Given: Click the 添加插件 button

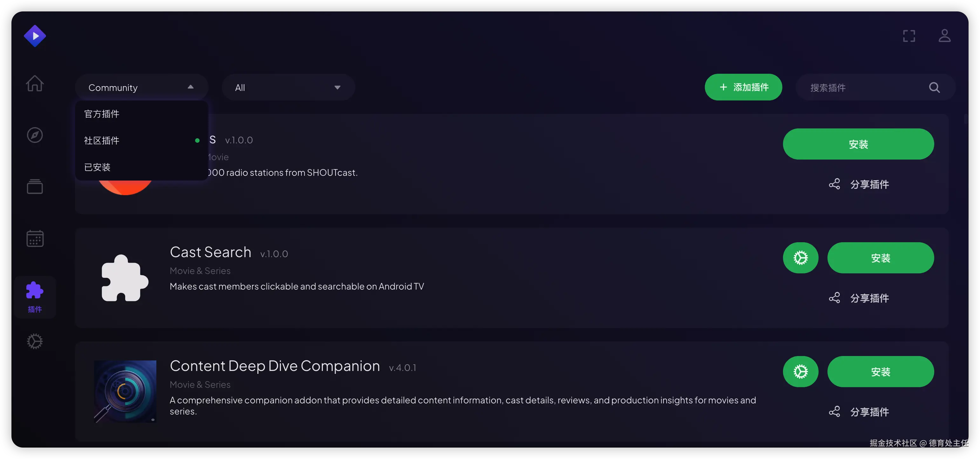Looking at the screenshot, I should (x=743, y=87).
